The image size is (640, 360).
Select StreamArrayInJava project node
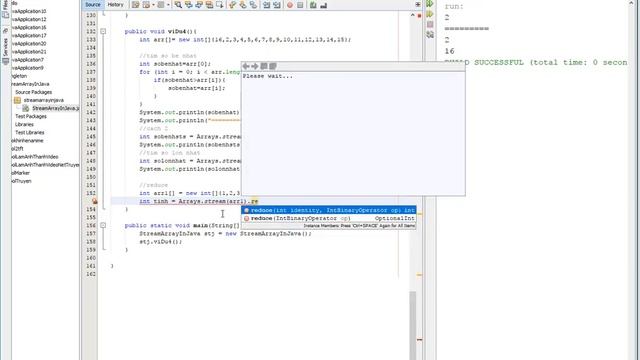coord(31,84)
